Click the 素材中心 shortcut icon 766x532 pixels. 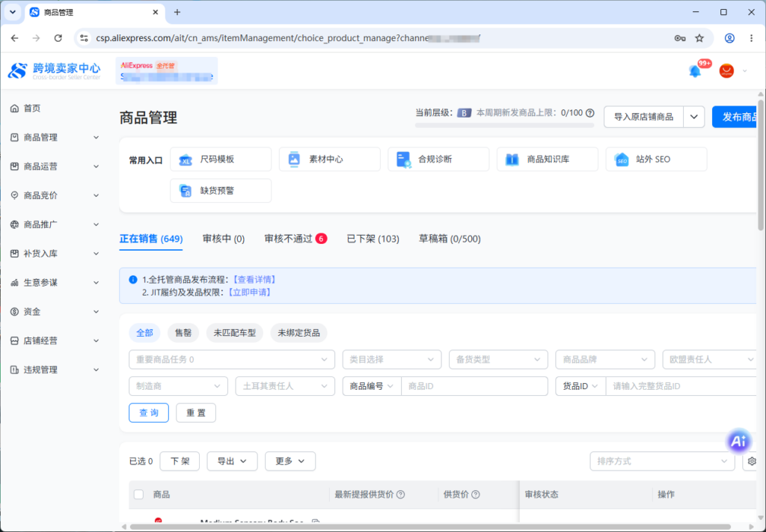pyautogui.click(x=294, y=159)
